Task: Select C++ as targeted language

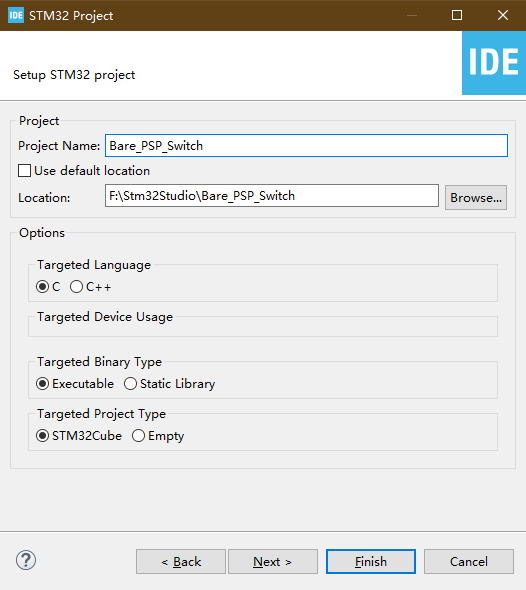Action: pos(76,287)
